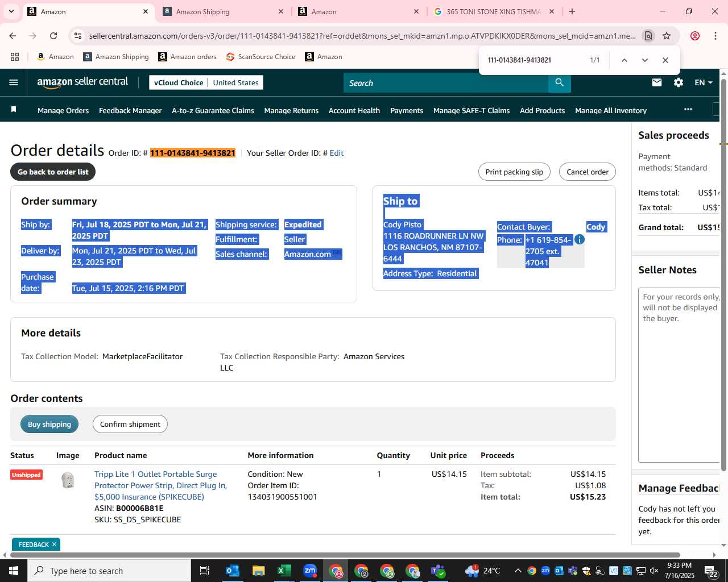This screenshot has width=728, height=582.
Task: Open the Seller Central hamburger menu
Action: [x=14, y=82]
